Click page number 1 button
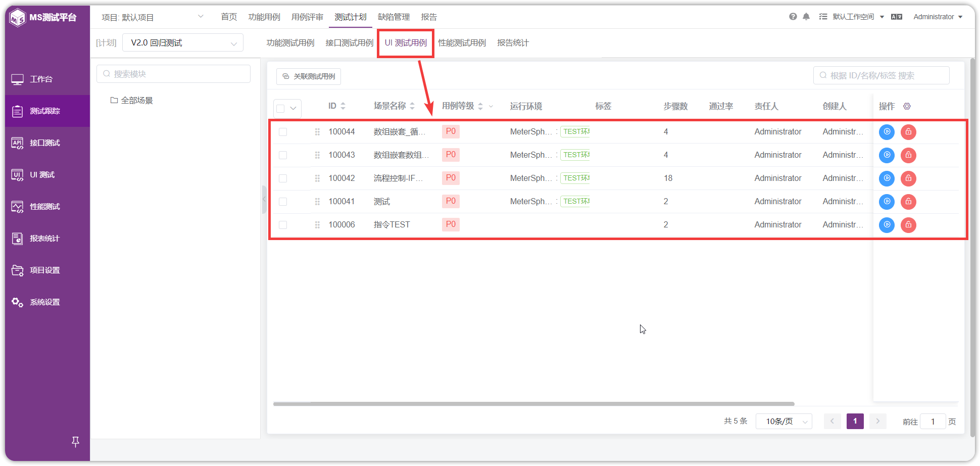Image resolution: width=980 pixels, height=466 pixels. coord(855,421)
